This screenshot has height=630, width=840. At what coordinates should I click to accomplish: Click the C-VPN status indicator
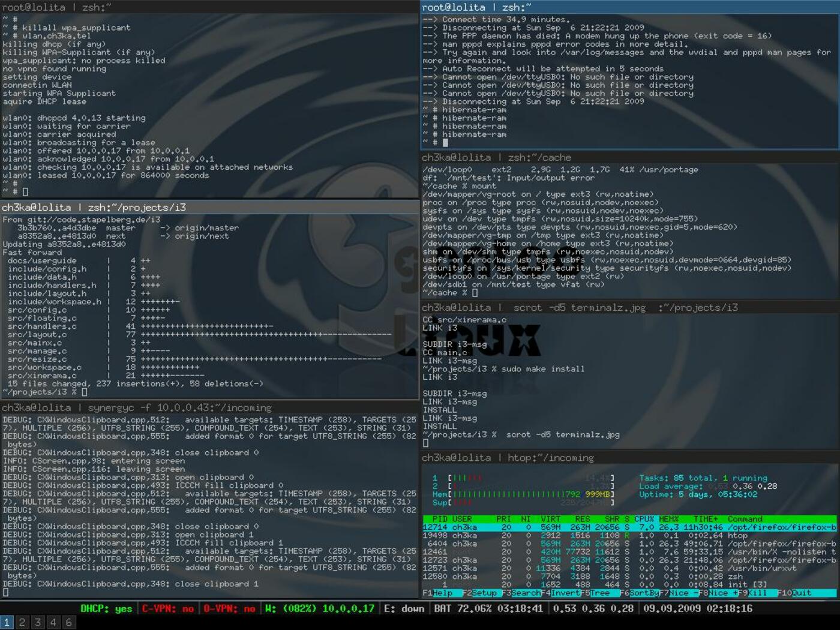click(x=167, y=608)
